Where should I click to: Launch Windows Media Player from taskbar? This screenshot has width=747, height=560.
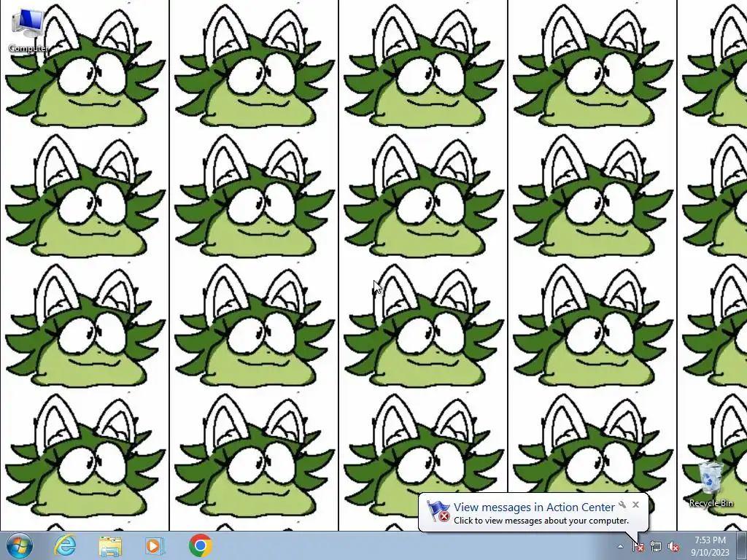(155, 545)
